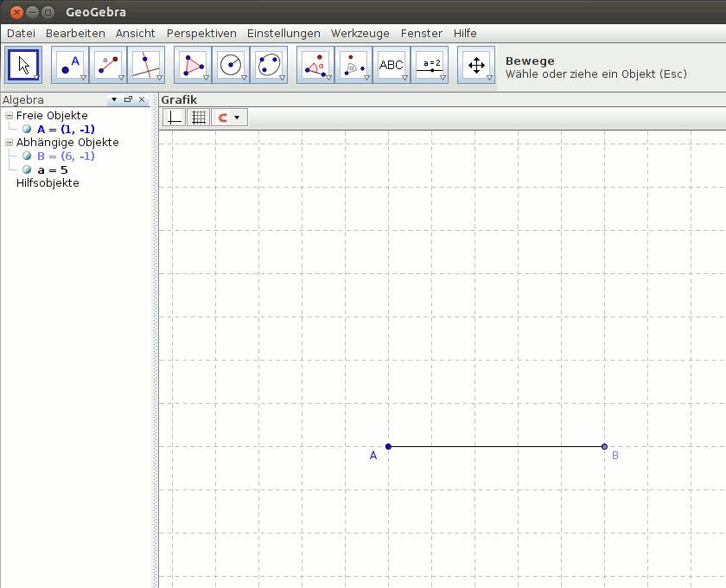Choose the Ellipse conic tool
This screenshot has height=588, width=726.
[x=269, y=65]
